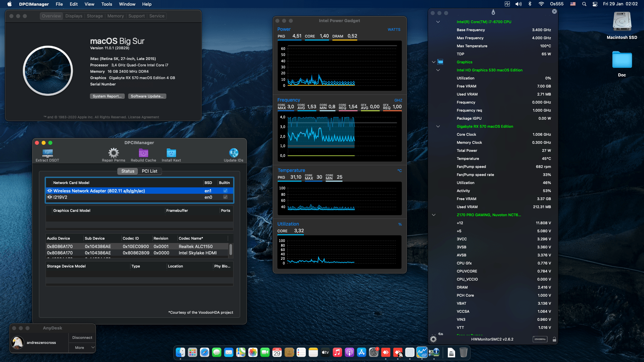Viewport: 644px width, 362px height.
Task: Click the flame icon atop HWMonitorSMC2
Action: 493,12
